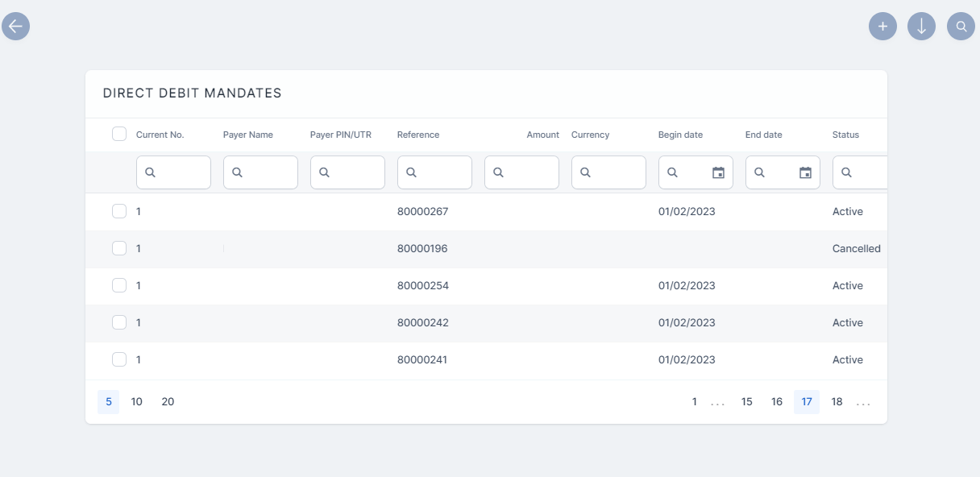Set page size to 20 rows

coord(168,401)
